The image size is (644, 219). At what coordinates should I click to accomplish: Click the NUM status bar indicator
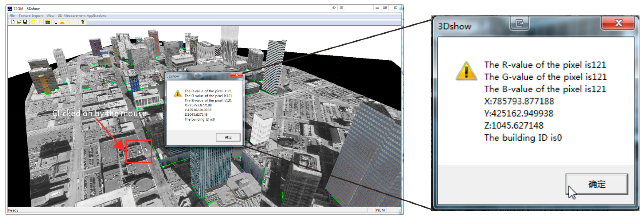[380, 210]
